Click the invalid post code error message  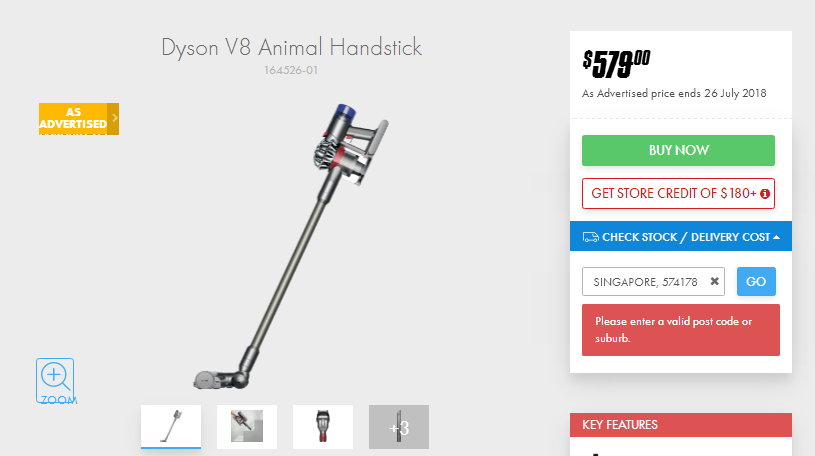tap(681, 330)
